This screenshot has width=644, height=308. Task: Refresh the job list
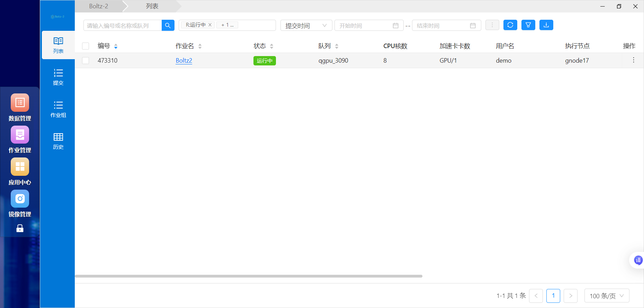510,25
